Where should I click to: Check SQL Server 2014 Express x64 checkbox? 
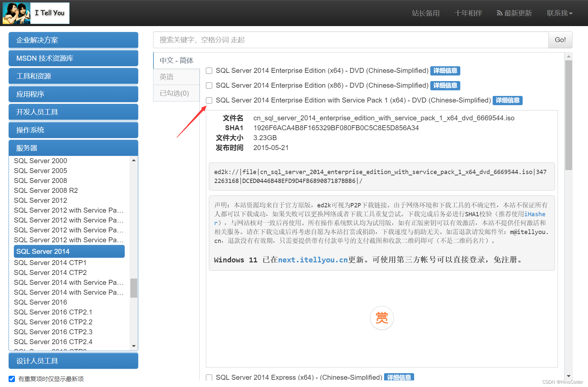tap(209, 377)
